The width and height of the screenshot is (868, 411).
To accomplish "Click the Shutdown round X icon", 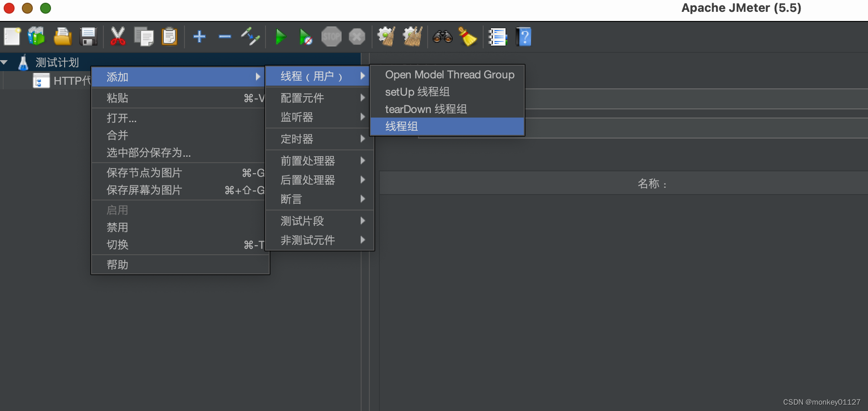I will pos(357,36).
